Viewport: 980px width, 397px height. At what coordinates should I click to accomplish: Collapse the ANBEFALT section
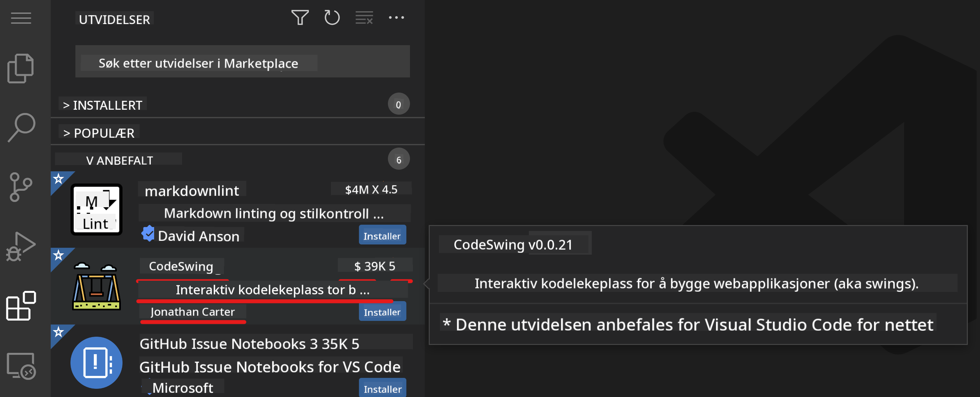pos(119,161)
